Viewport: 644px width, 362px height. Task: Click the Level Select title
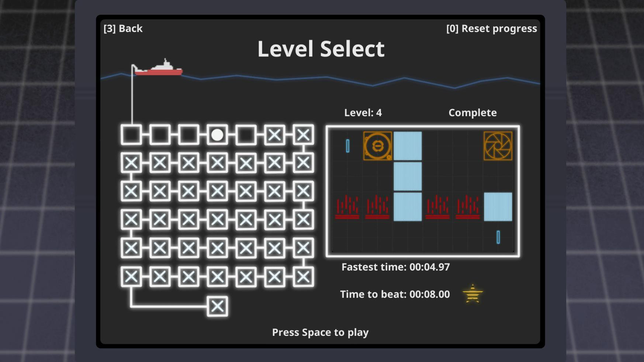[321, 49]
